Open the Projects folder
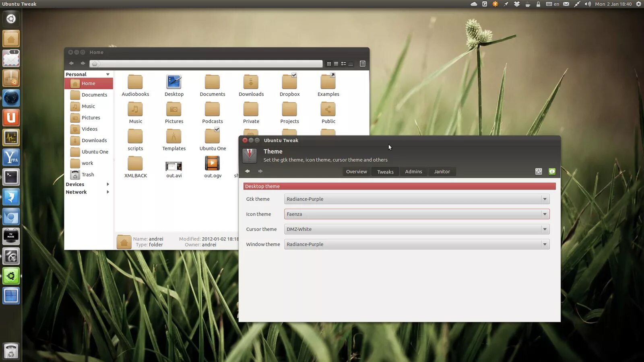Viewport: 644px width, 362px height. tap(289, 113)
